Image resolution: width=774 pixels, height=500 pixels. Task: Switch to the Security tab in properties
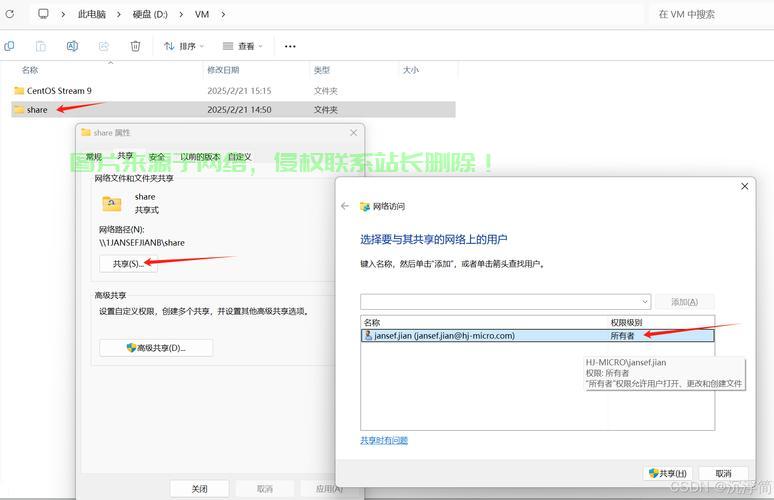[156, 157]
